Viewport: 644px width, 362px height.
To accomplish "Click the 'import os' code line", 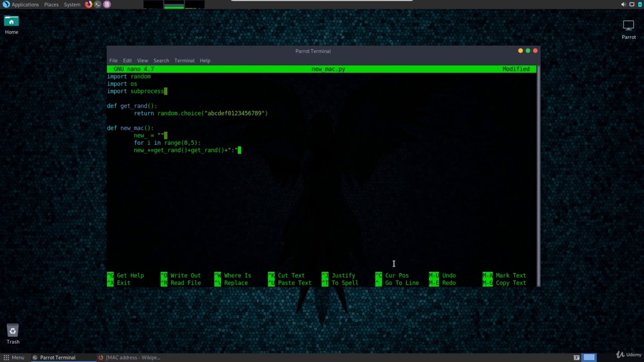I will click(x=122, y=84).
